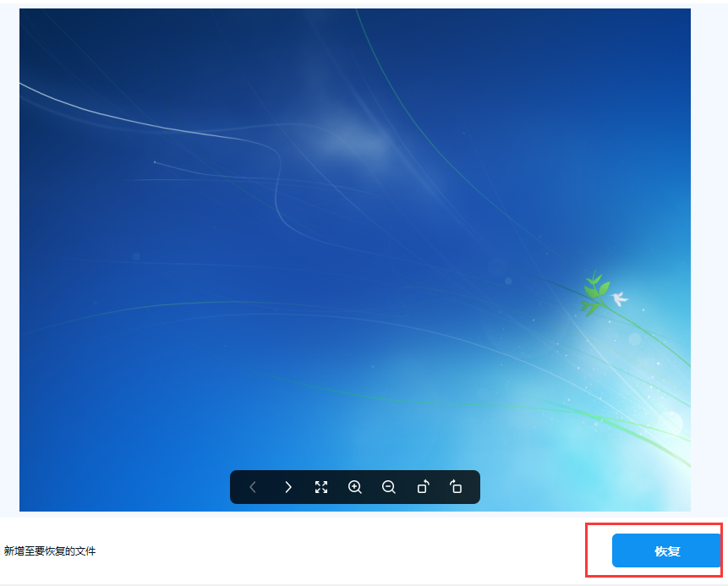
Task: Open fullscreen preview mode
Action: tap(321, 487)
